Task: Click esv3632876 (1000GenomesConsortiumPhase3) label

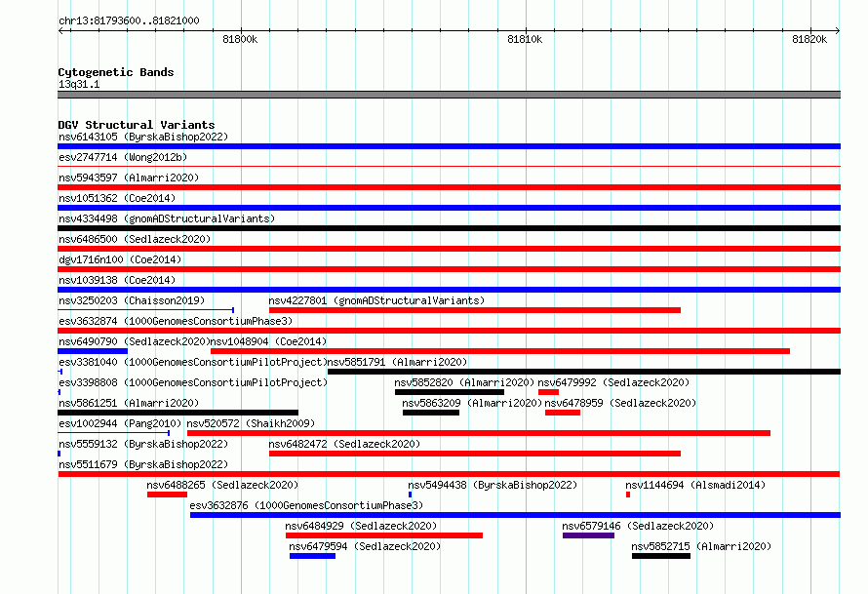Action: click(x=306, y=505)
